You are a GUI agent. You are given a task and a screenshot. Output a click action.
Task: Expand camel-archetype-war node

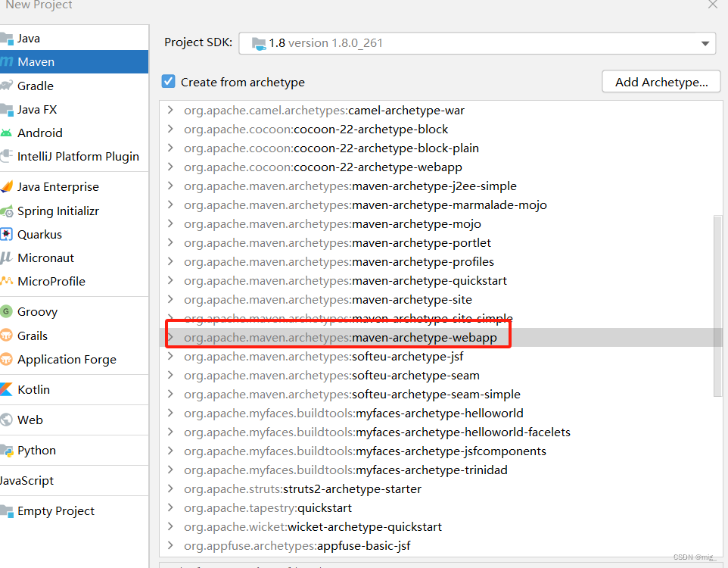(x=170, y=110)
